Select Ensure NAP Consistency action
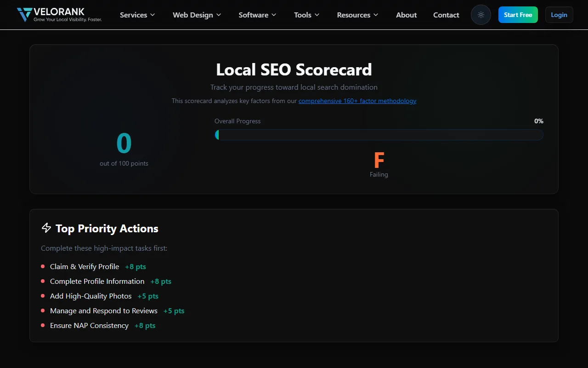Screen dimensions: 588x368 pyautogui.click(x=89, y=326)
